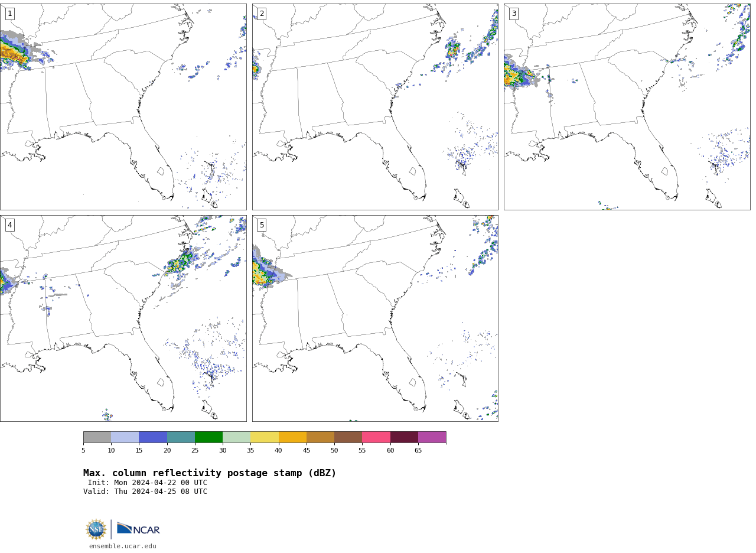Select the gray 5-10 dBZ swatch
This screenshot has height=553, width=756.
97,437
